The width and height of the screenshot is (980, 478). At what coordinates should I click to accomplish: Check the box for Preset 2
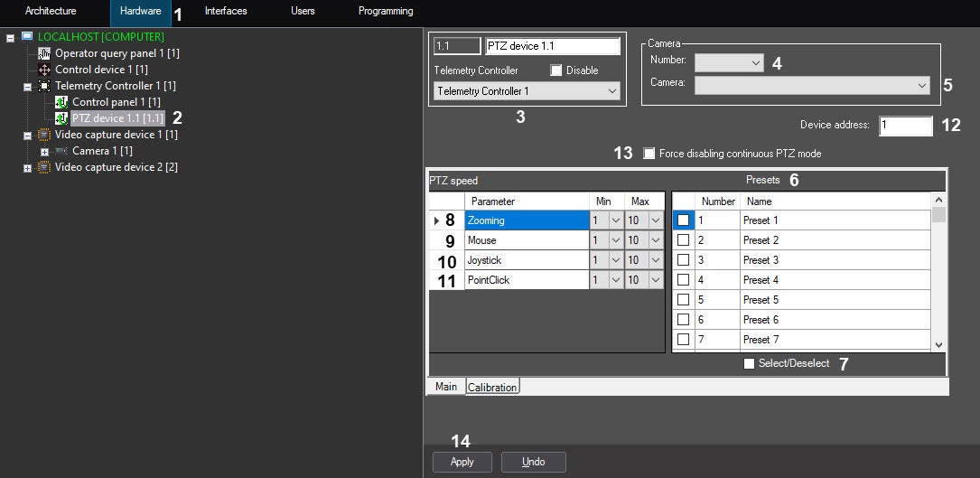683,240
